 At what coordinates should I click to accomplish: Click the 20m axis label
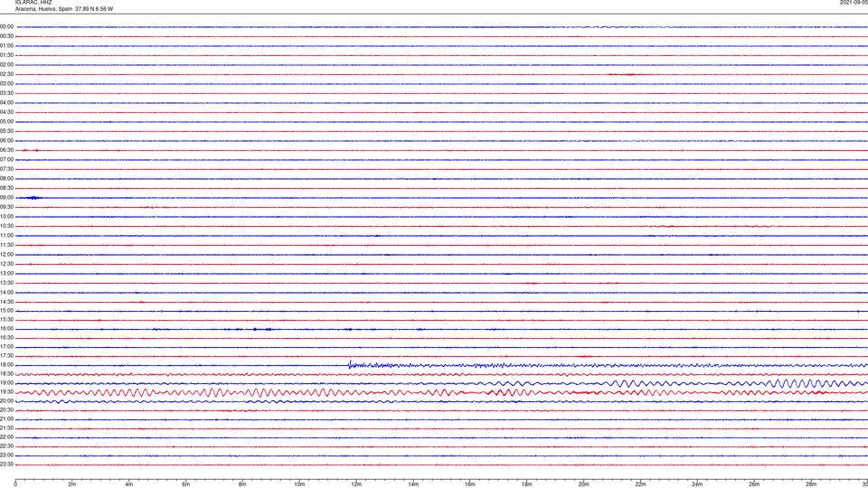point(583,484)
